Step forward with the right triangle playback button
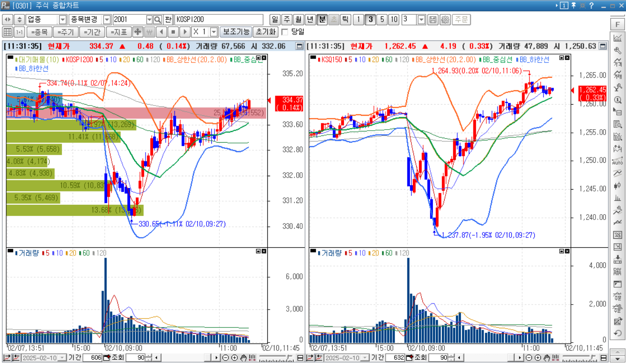This screenshot has width=626, height=364. 185,32
